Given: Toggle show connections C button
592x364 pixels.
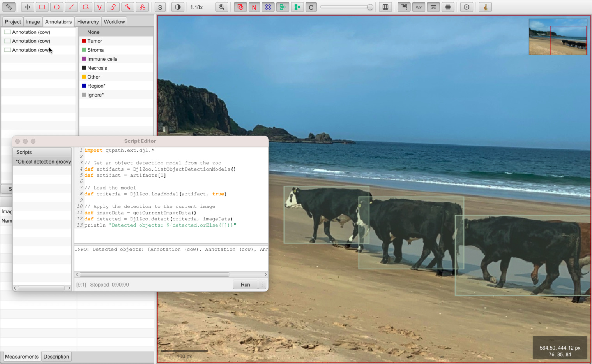Looking at the screenshot, I should (311, 7).
